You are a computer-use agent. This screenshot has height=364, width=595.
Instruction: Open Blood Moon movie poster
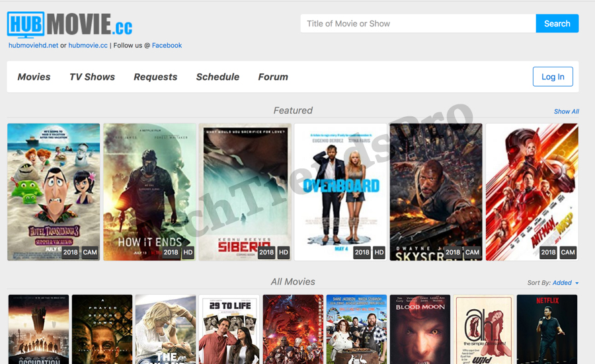click(x=420, y=329)
